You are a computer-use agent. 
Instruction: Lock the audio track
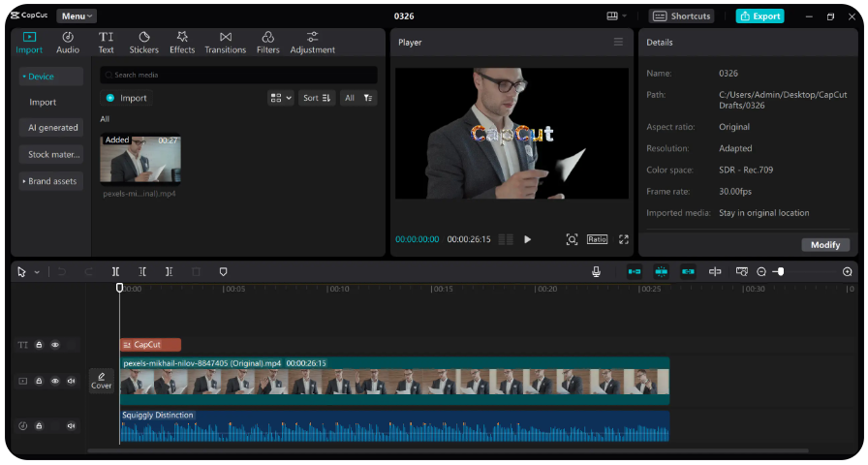click(39, 425)
